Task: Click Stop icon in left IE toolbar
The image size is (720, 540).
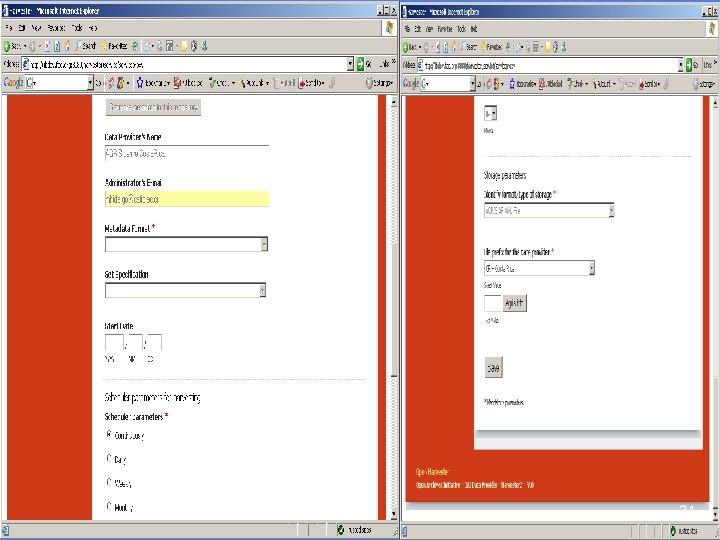Action: click(47, 46)
